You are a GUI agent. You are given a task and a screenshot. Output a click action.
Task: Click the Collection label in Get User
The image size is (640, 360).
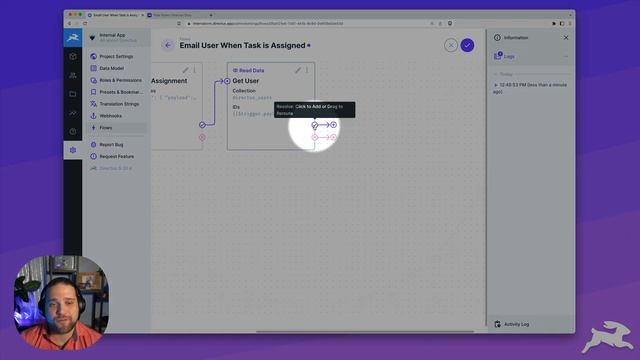click(x=244, y=91)
